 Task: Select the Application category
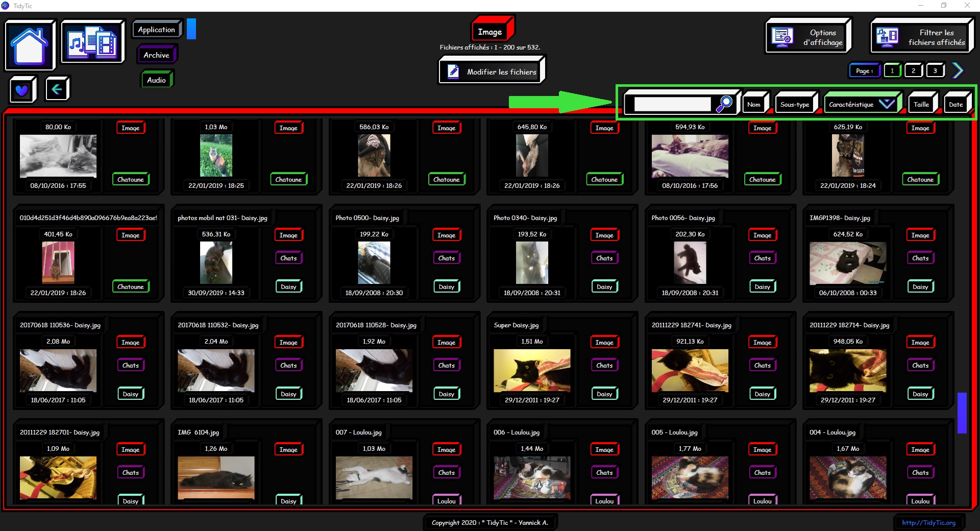[157, 30]
